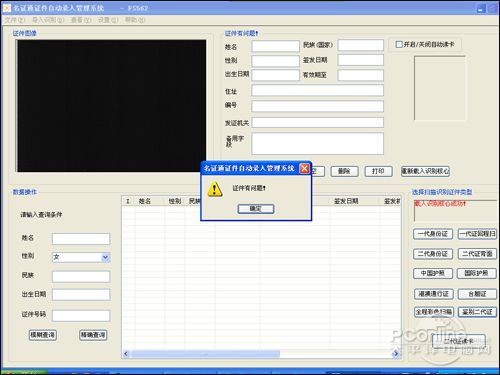Image resolution: width=500 pixels, height=375 pixels.
Task: Click the 签发日期 column header in results table
Action: click(355, 201)
